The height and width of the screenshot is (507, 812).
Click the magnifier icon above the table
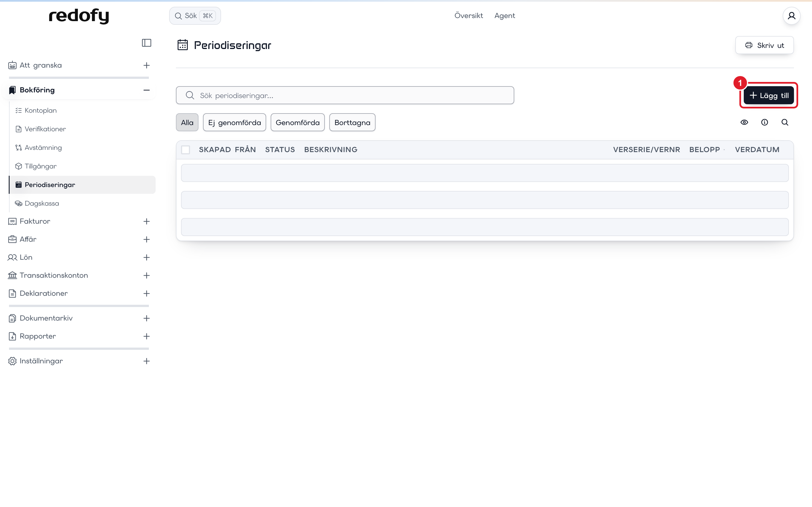coord(785,123)
